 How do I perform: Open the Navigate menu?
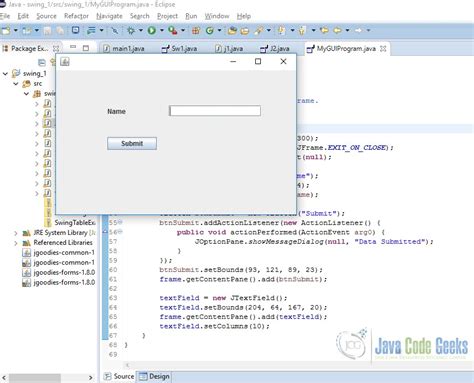coord(109,16)
